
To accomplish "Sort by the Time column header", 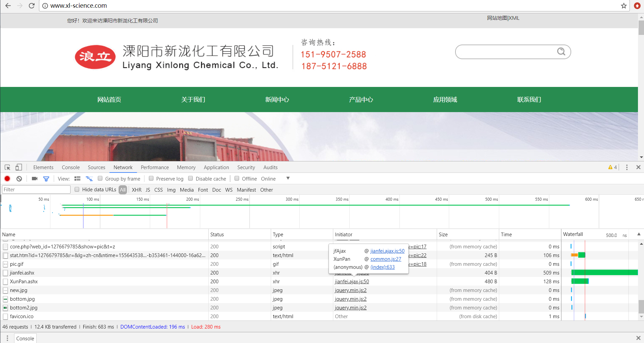I will pos(530,234).
